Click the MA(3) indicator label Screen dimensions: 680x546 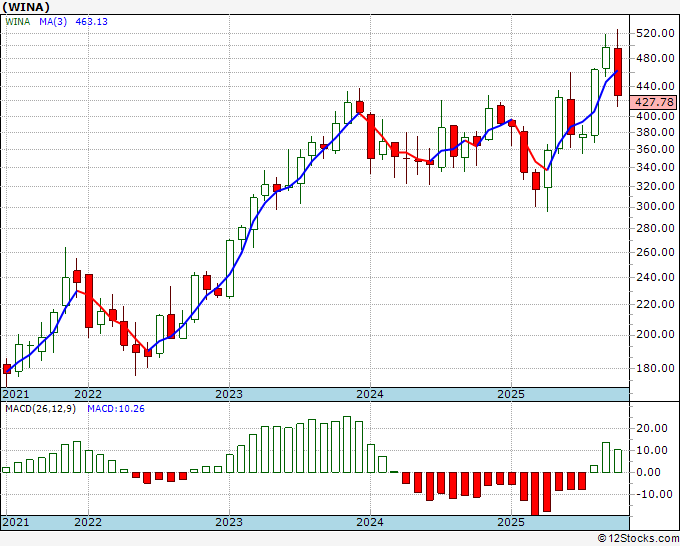(x=53, y=22)
